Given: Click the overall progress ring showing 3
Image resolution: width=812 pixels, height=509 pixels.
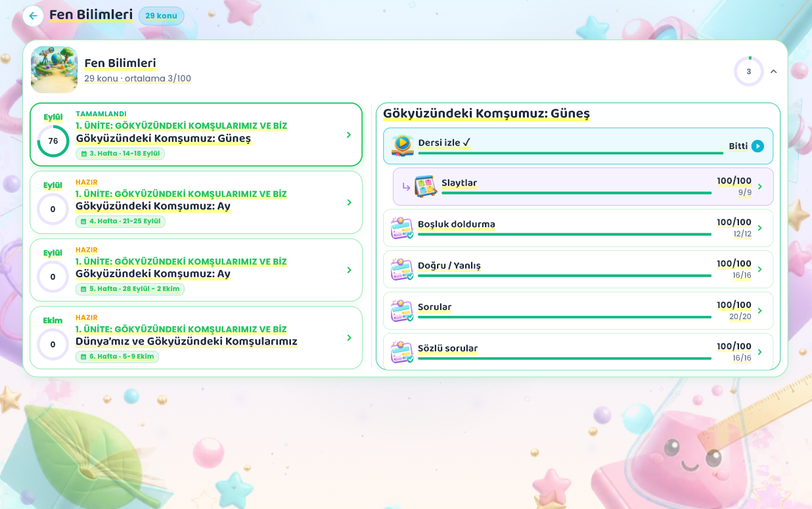Looking at the screenshot, I should 749,72.
